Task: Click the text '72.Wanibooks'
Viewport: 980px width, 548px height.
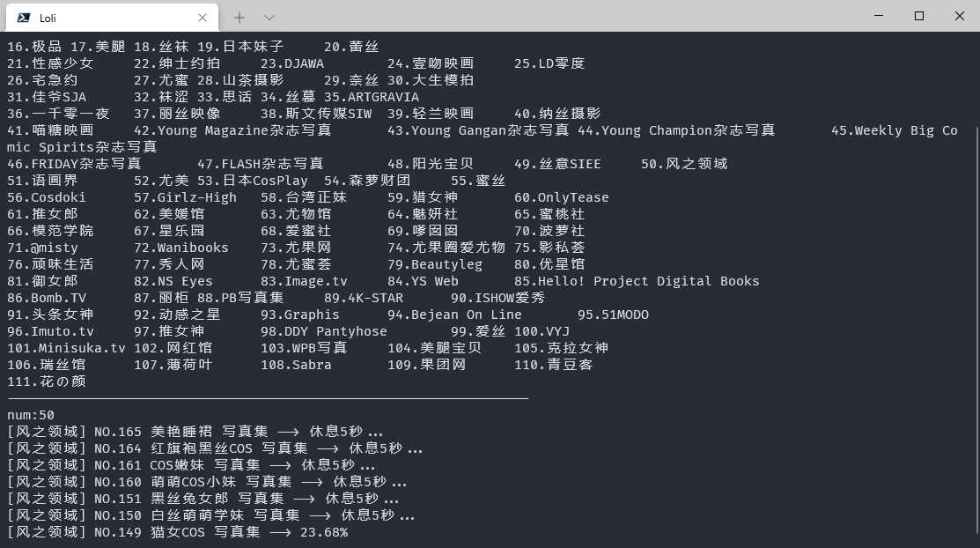Action: click(x=181, y=248)
